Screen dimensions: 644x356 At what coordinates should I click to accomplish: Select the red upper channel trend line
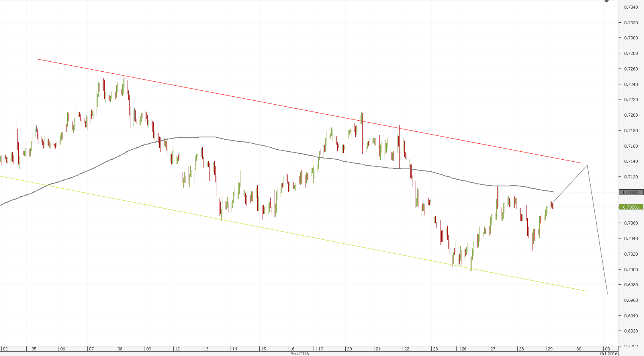309,111
